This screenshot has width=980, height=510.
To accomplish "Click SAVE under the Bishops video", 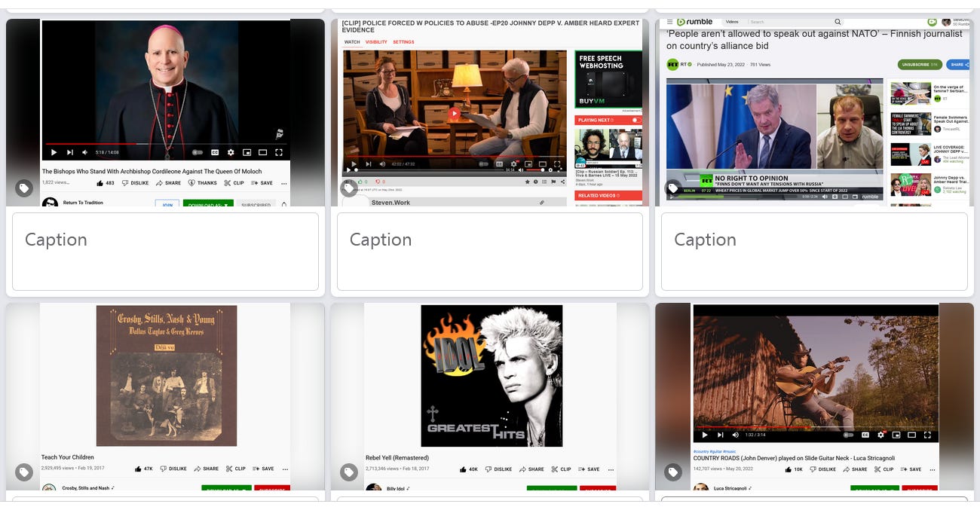I will click(262, 183).
